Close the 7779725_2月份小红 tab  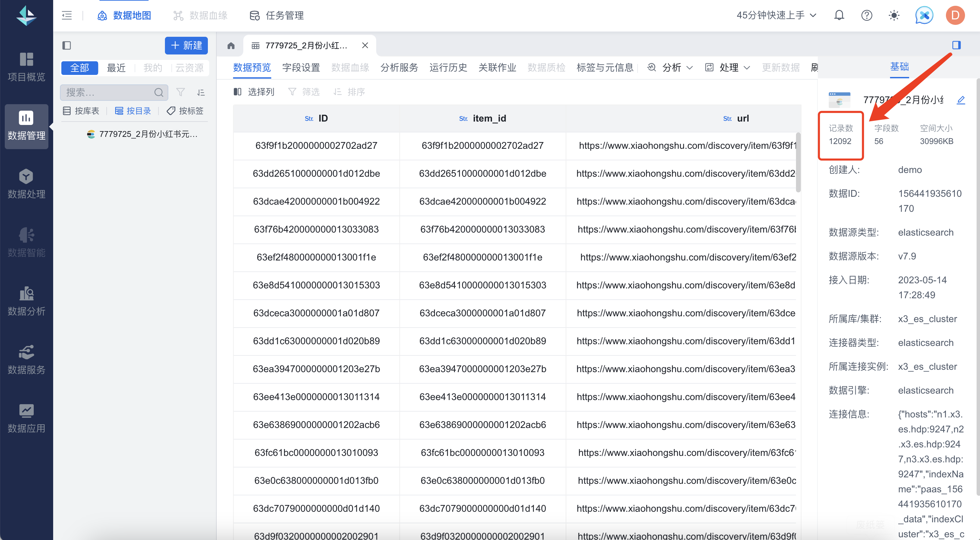365,46
